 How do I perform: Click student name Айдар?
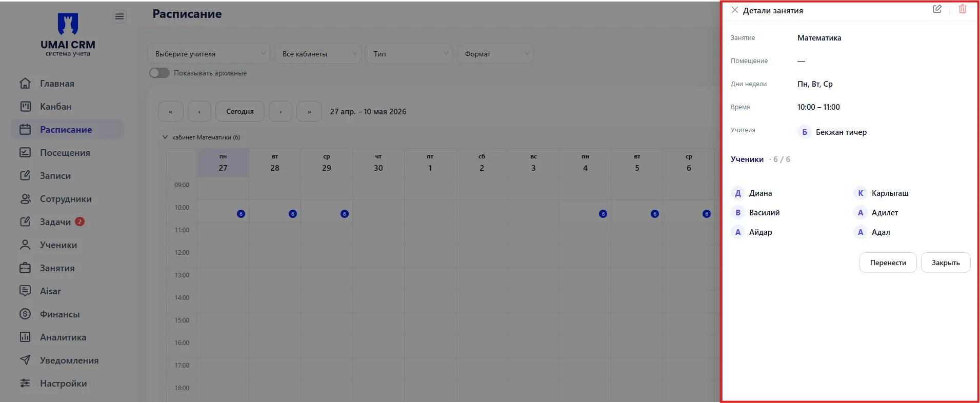[761, 232]
